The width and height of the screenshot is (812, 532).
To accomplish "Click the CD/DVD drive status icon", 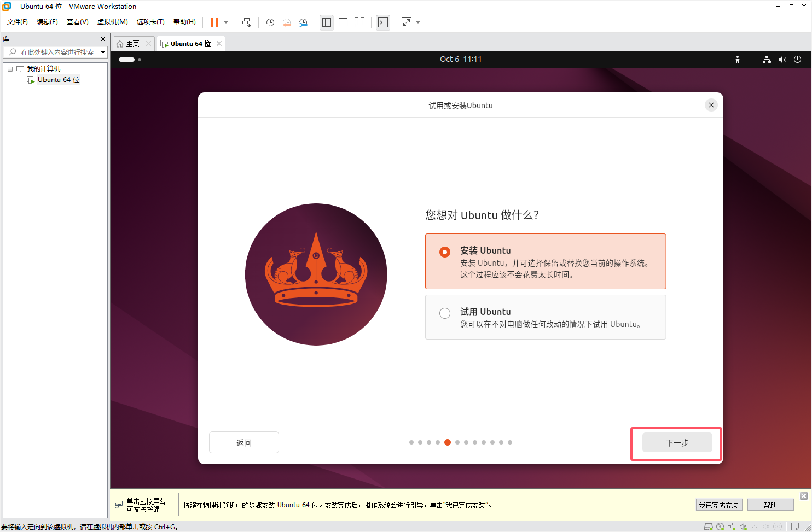I will pos(720,527).
